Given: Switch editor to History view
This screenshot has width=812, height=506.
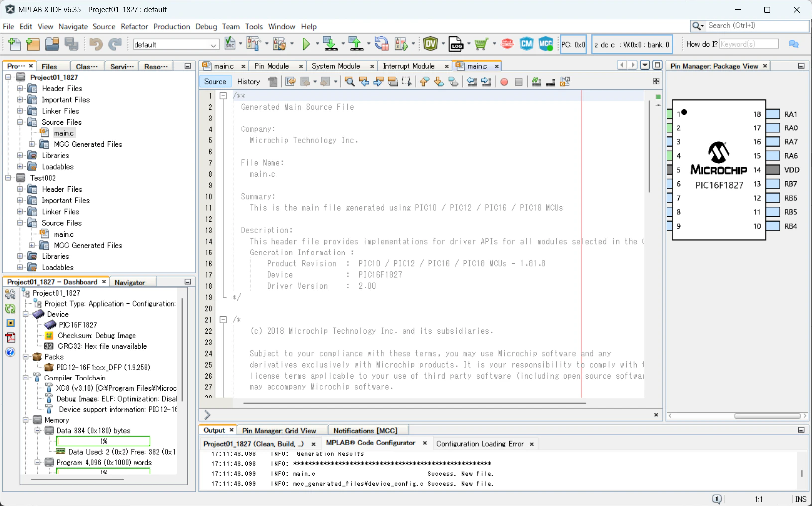Looking at the screenshot, I should coord(248,82).
